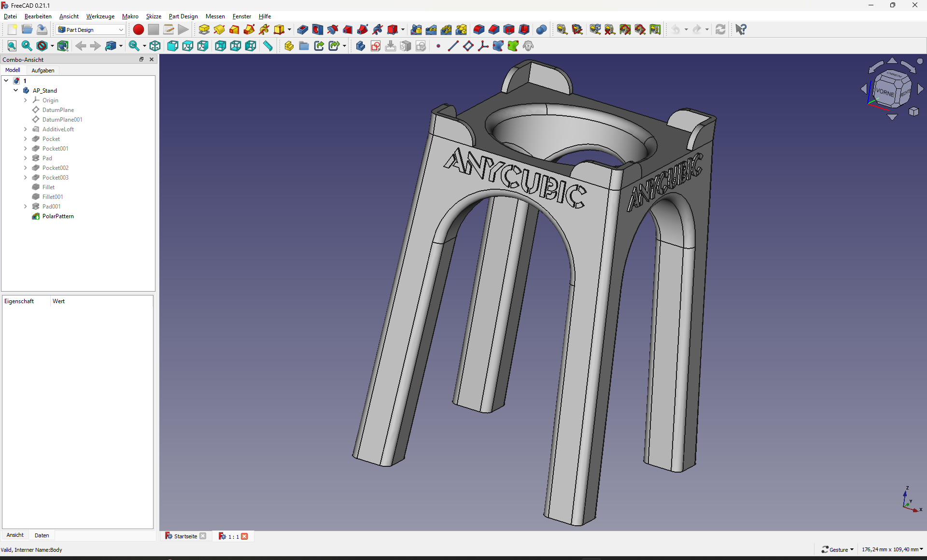Image resolution: width=927 pixels, height=560 pixels.
Task: Expand the Origin tree node
Action: pos(26,100)
